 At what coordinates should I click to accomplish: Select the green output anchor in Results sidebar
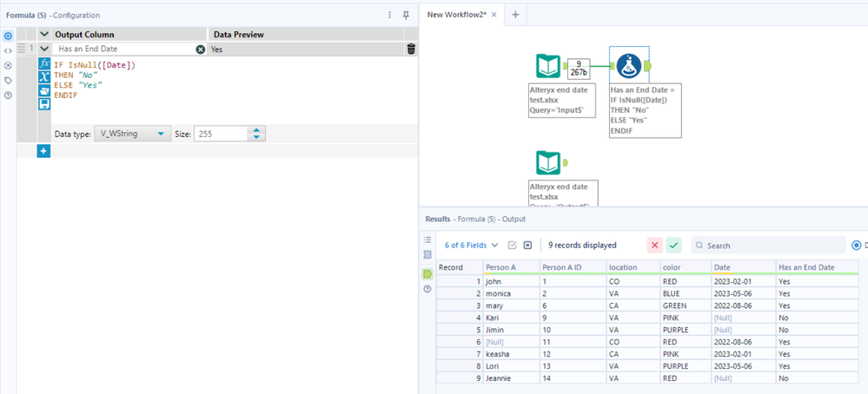click(427, 273)
